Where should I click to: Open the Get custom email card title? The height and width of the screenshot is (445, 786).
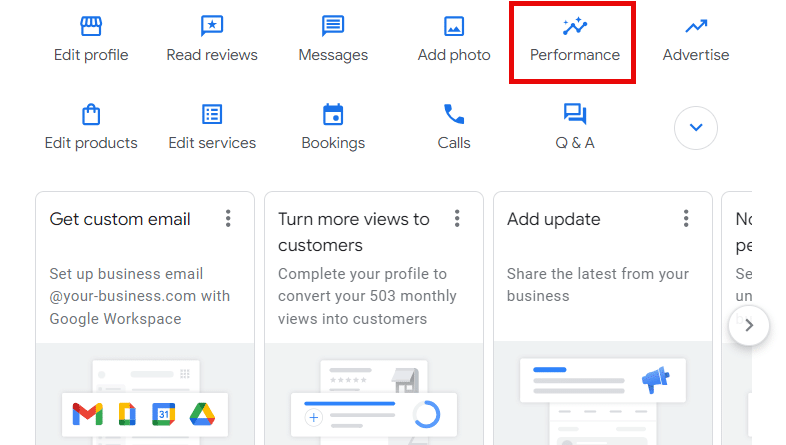pos(120,219)
